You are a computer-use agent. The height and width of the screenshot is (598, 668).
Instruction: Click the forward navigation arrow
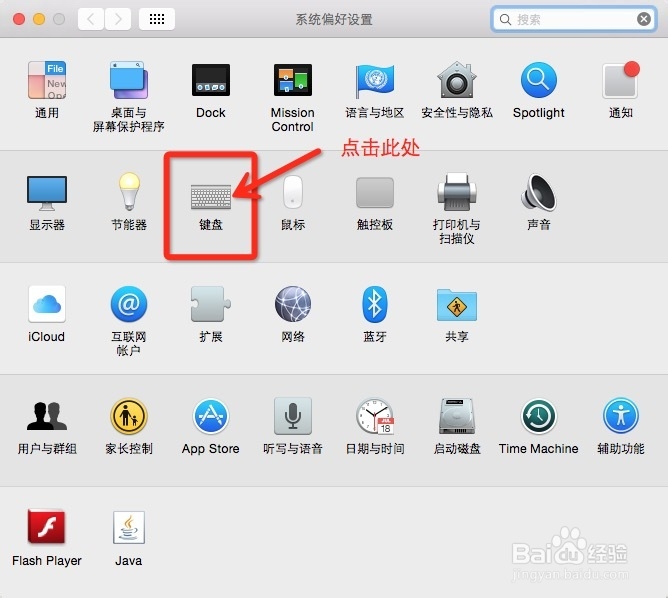coord(118,19)
